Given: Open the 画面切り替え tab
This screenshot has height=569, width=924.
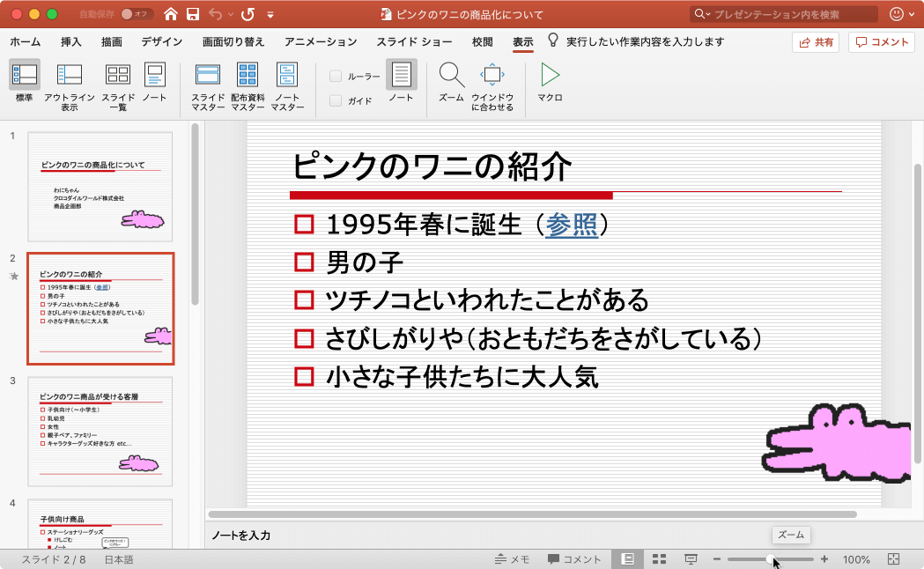Looking at the screenshot, I should click(233, 41).
